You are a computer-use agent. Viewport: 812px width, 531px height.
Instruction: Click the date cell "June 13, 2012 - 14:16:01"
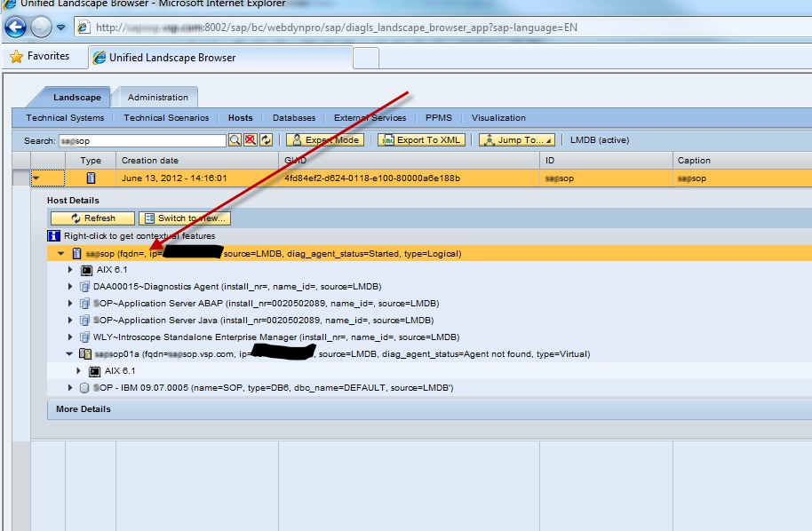point(174,178)
